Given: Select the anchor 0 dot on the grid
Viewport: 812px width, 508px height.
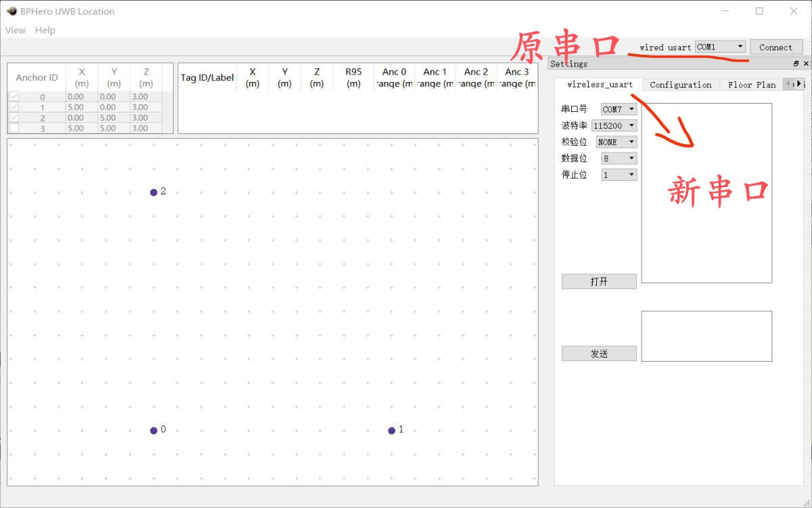Looking at the screenshot, I should 154,430.
